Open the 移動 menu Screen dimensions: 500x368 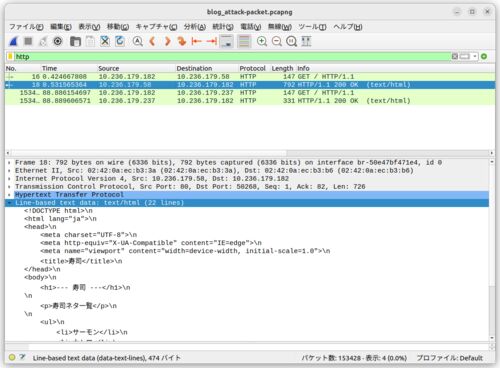[x=118, y=27]
